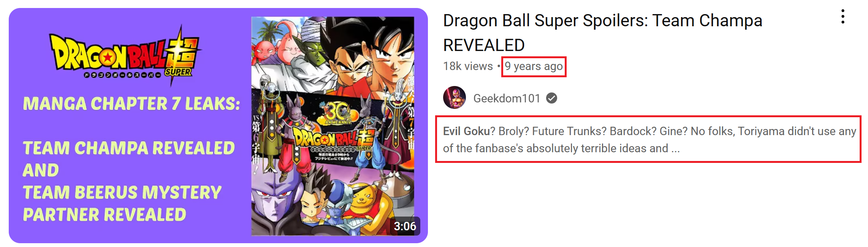Open the three-dot video options menu
Screen dimensions: 868x247
click(843, 17)
